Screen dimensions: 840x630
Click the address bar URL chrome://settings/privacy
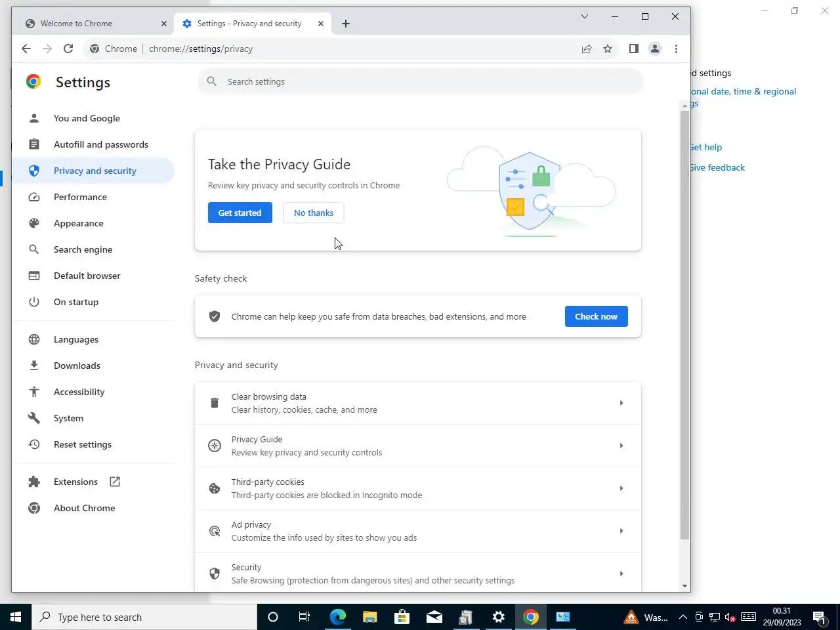point(201,49)
